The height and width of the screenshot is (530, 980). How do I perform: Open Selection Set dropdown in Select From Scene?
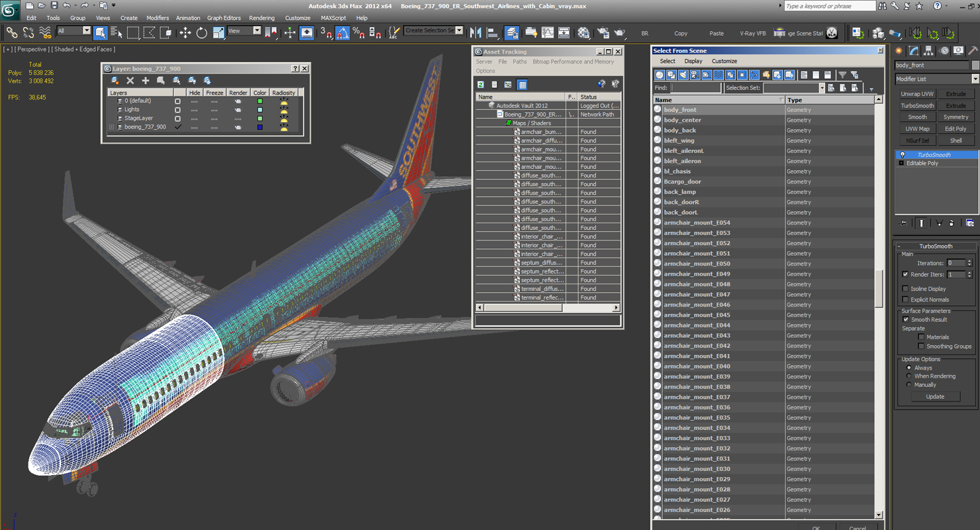822,87
